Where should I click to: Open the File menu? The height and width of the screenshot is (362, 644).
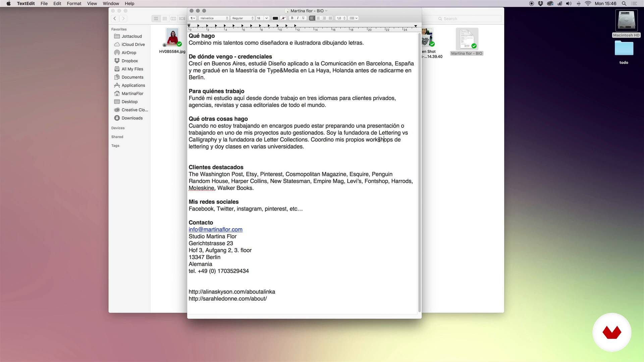tap(44, 3)
